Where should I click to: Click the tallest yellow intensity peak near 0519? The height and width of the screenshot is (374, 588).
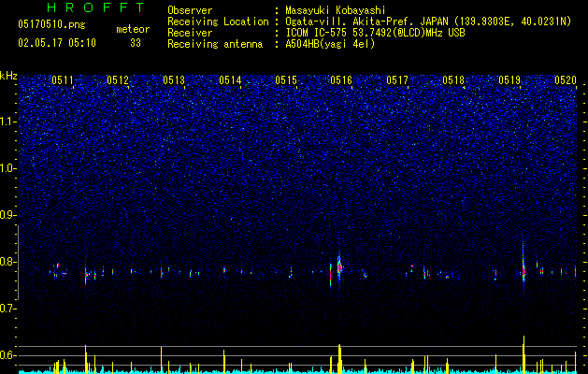pyautogui.click(x=523, y=353)
